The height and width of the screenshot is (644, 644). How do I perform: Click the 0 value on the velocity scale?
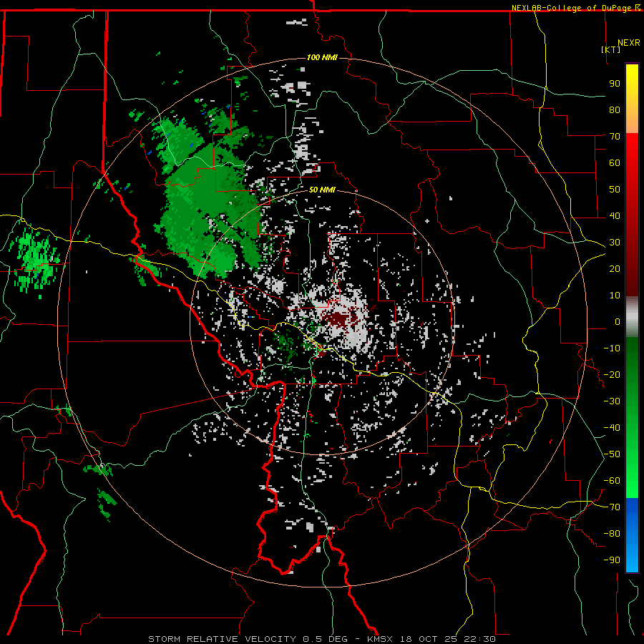(x=618, y=321)
